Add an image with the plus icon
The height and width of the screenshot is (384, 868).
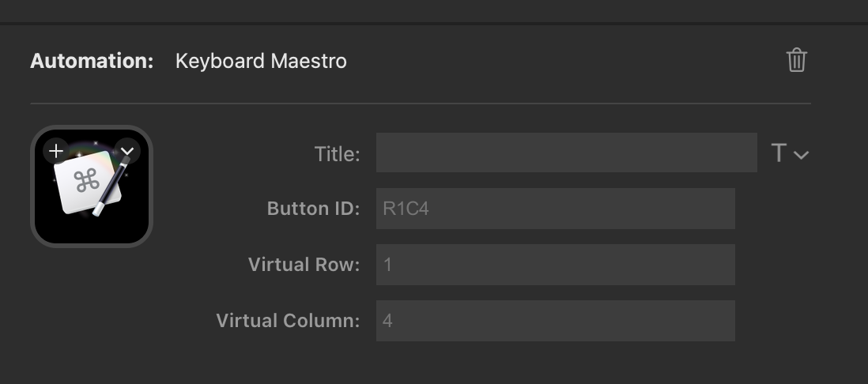[56, 151]
